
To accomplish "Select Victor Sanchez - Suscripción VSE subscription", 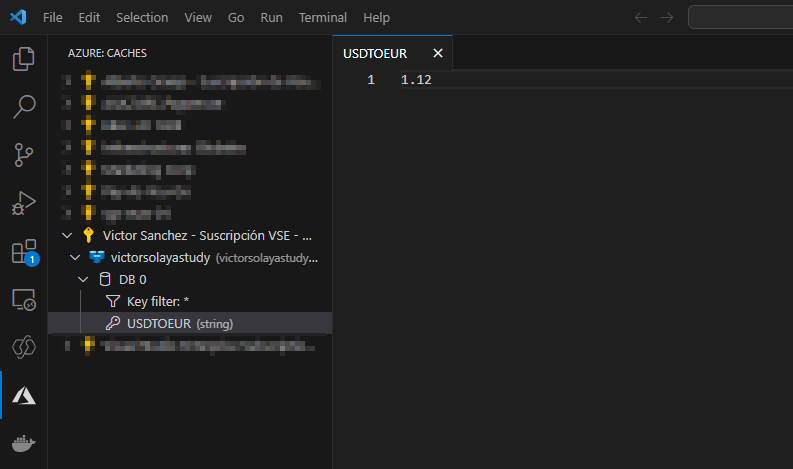I will (x=190, y=235).
